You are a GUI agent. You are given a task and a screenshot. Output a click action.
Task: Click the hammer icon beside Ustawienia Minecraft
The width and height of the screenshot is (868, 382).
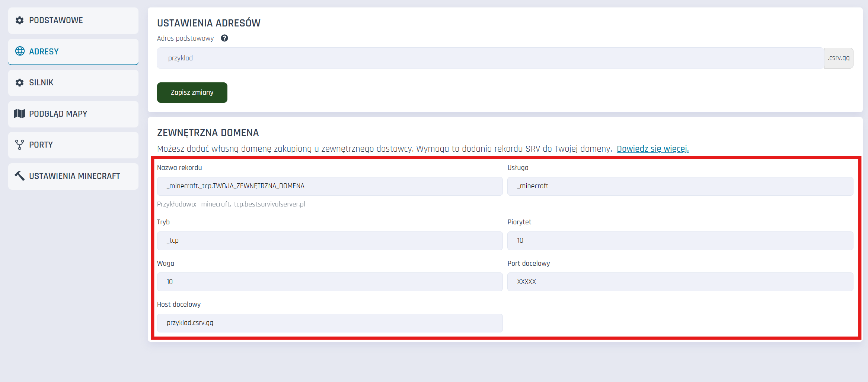(x=20, y=176)
